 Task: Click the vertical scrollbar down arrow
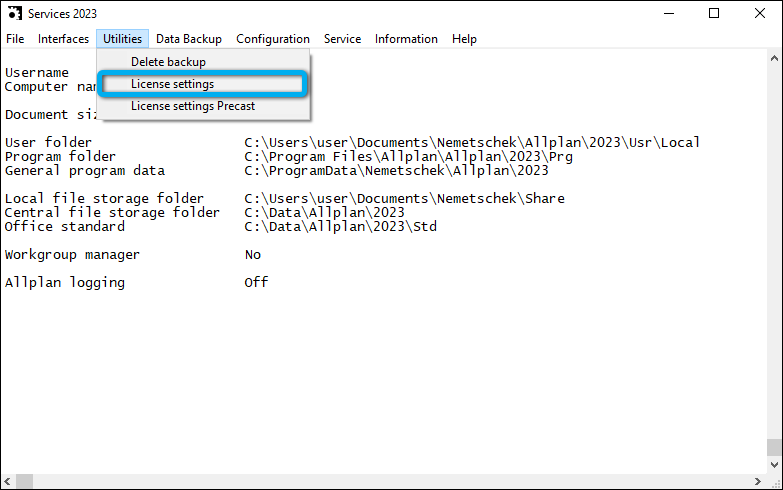(x=774, y=465)
